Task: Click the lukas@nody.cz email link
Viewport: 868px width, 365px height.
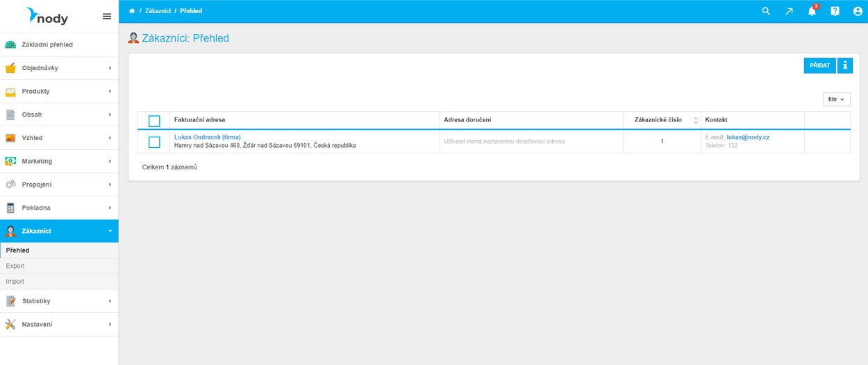Action: tap(748, 137)
